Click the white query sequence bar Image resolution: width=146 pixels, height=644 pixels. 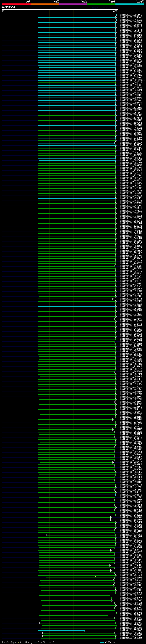coord(60,10)
